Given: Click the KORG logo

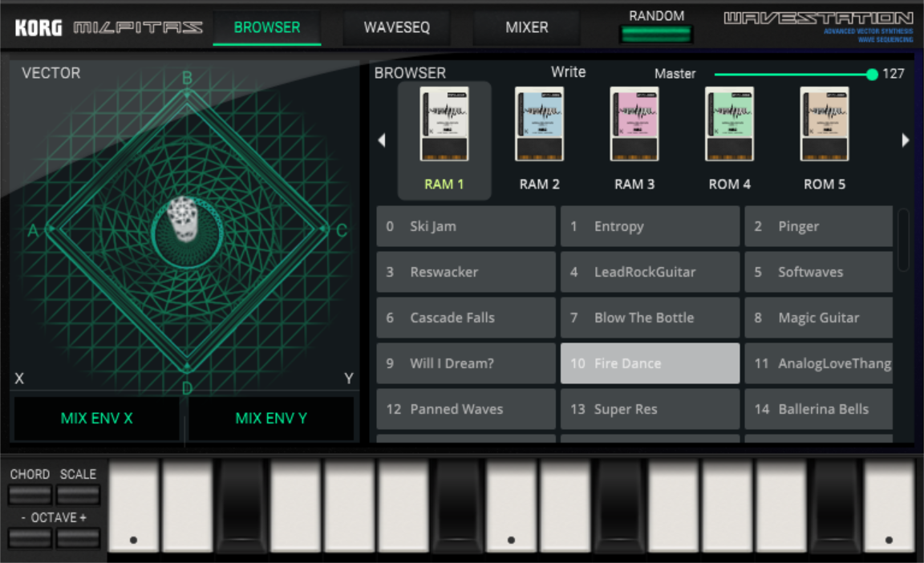Looking at the screenshot, I should (38, 28).
